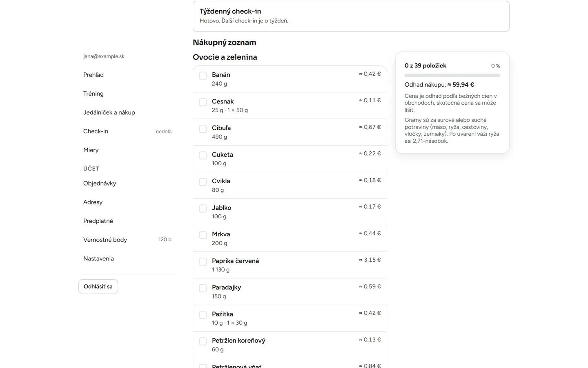
Task: Click the 0 % progress label
Action: click(496, 66)
